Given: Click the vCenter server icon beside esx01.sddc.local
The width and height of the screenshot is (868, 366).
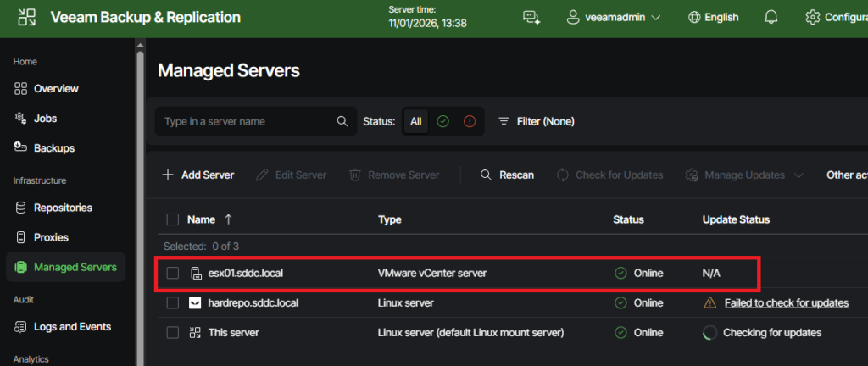Looking at the screenshot, I should point(196,273).
